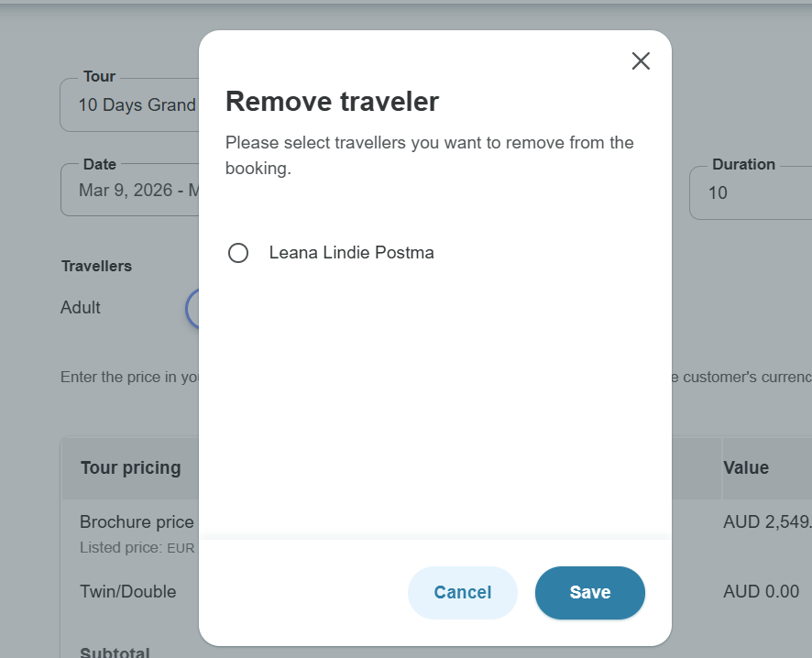
Task: Click the Tour pricing column header
Action: 130,468
